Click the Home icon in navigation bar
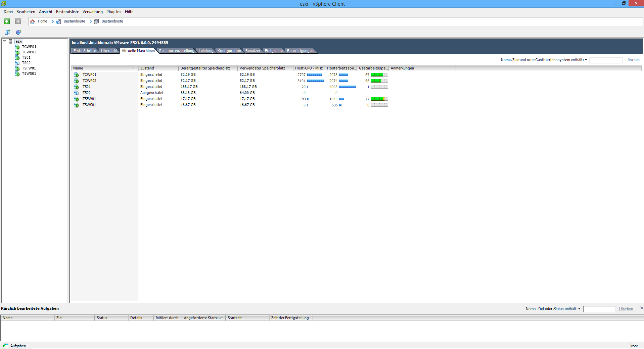 click(33, 21)
